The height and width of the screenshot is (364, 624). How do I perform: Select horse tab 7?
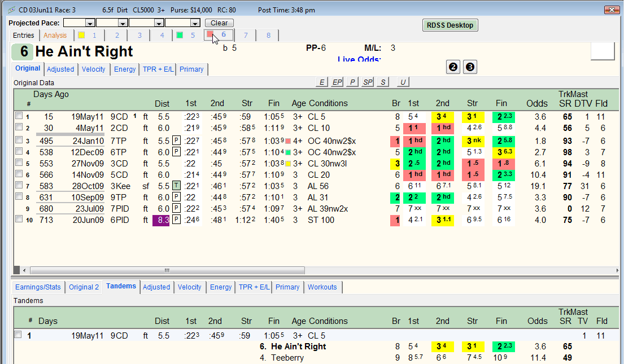(x=246, y=36)
